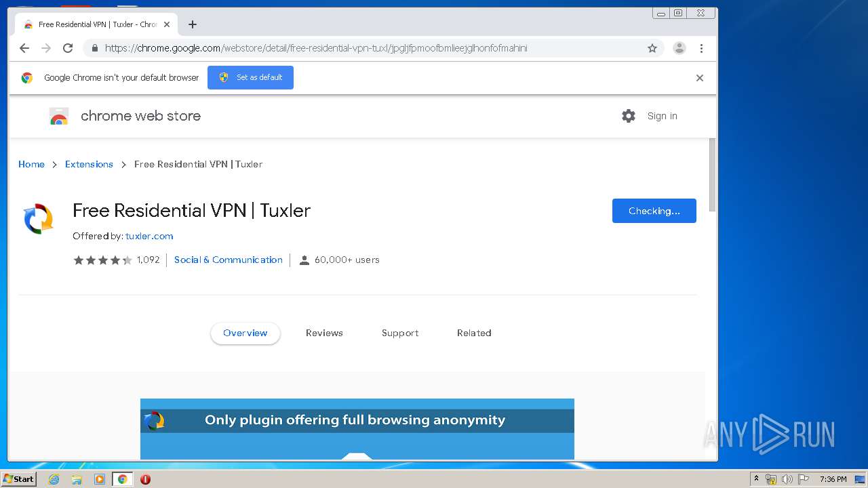868x488 pixels.
Task: Click the Chrome taskbar icon
Action: click(x=123, y=479)
